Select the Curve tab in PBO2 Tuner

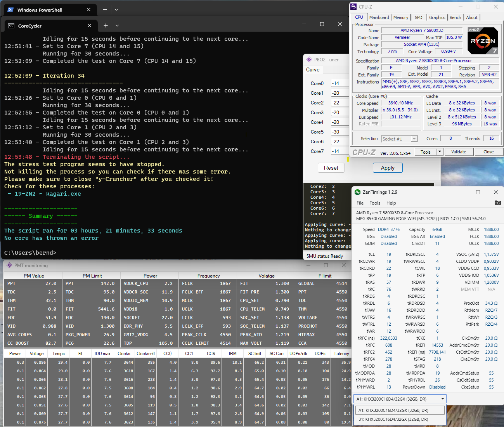(x=313, y=70)
